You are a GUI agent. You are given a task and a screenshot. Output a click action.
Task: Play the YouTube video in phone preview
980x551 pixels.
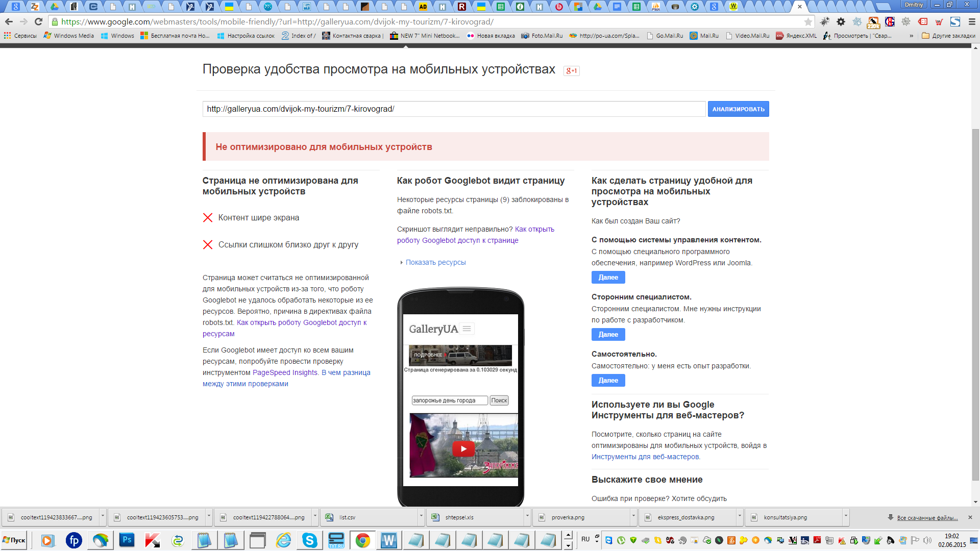point(463,449)
